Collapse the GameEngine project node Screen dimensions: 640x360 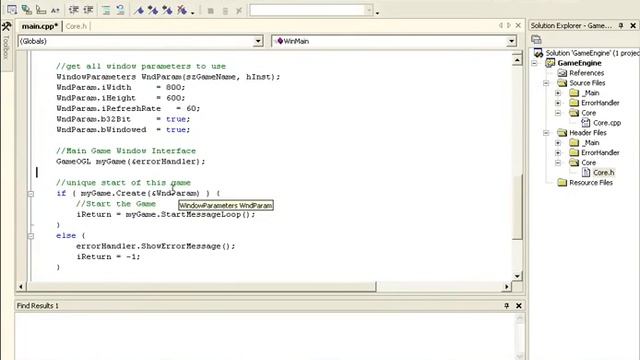(x=534, y=63)
